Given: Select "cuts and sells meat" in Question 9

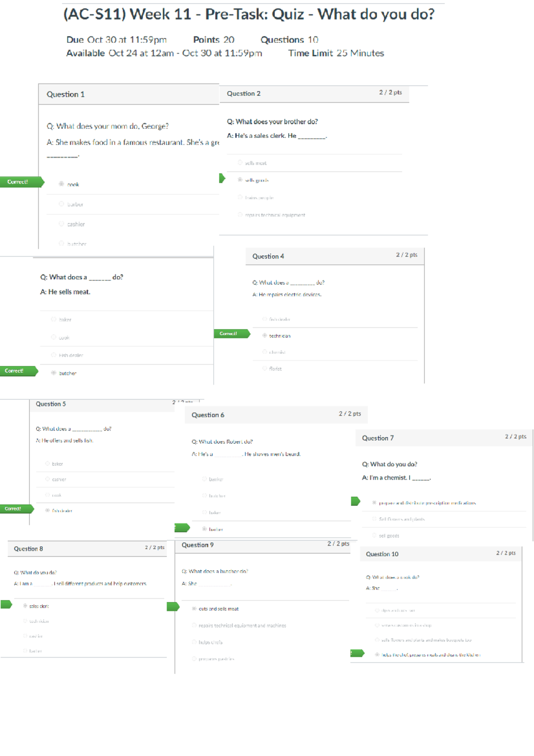Looking at the screenshot, I should point(194,609).
